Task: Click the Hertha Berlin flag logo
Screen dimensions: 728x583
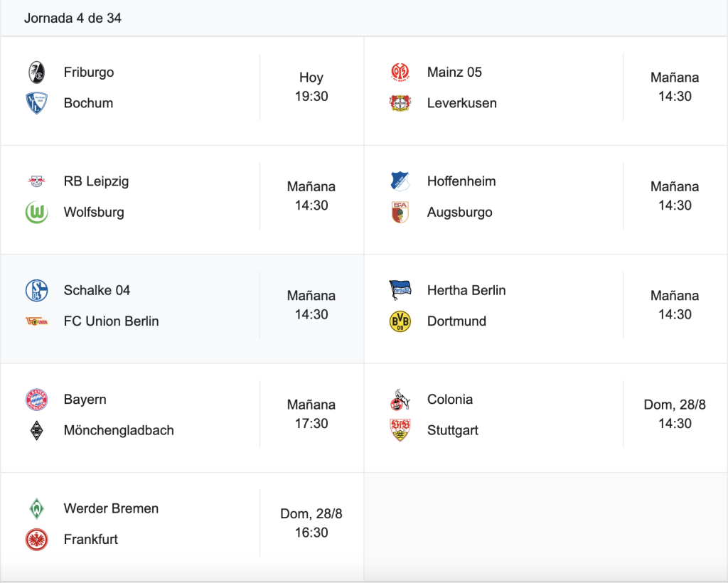Action: click(400, 291)
